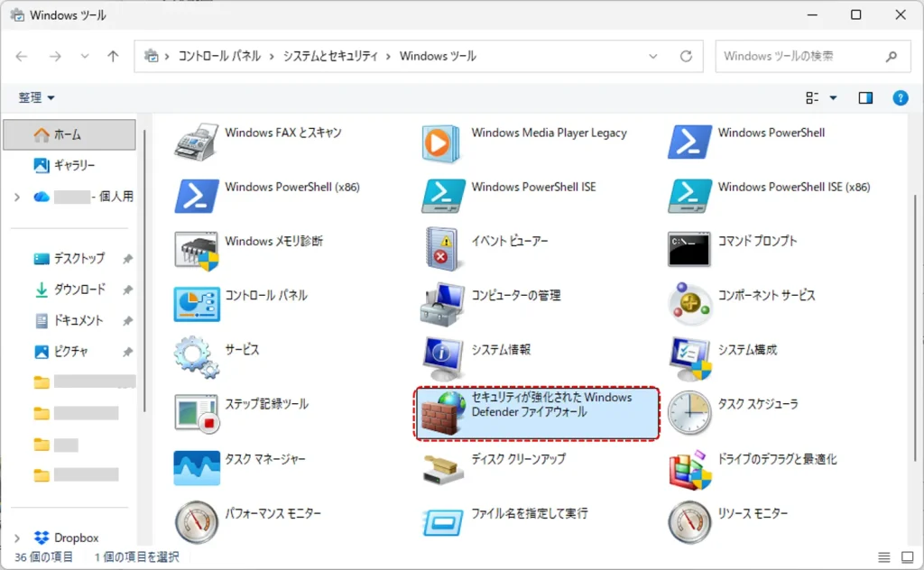Screen dimensions: 924x570
Task: Expand the Dropbox tree node
Action: [x=17, y=538]
